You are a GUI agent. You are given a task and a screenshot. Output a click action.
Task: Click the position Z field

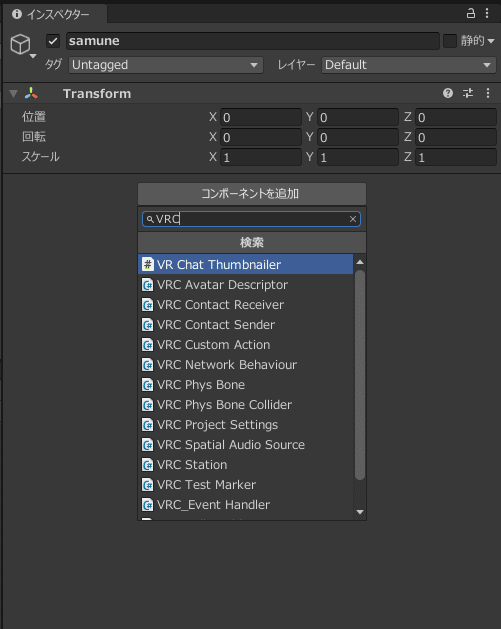(x=456, y=118)
